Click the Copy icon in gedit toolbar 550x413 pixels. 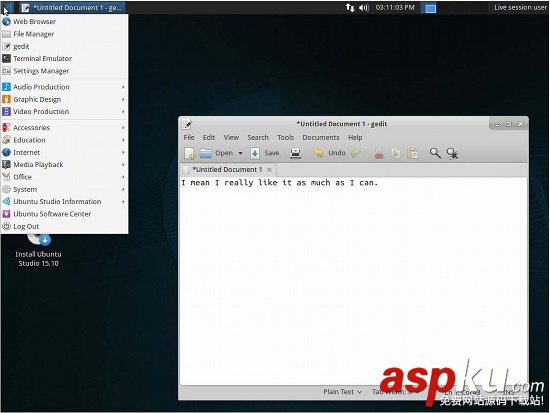[x=396, y=154]
